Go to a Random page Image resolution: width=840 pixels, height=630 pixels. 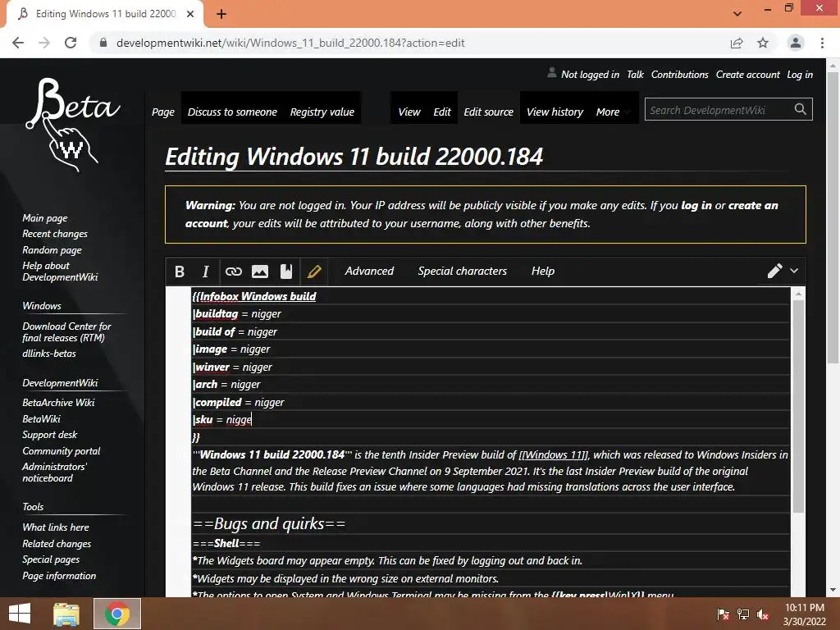(x=52, y=249)
